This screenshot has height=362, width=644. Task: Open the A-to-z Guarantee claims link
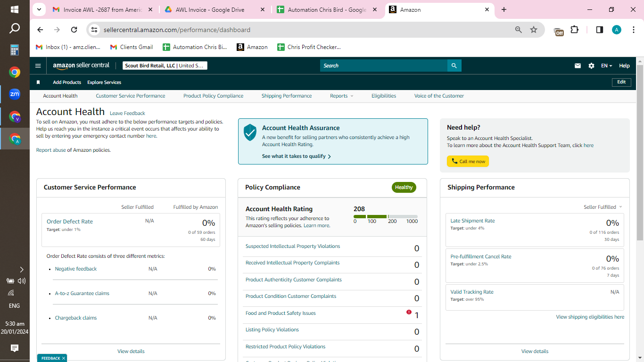tap(82, 293)
